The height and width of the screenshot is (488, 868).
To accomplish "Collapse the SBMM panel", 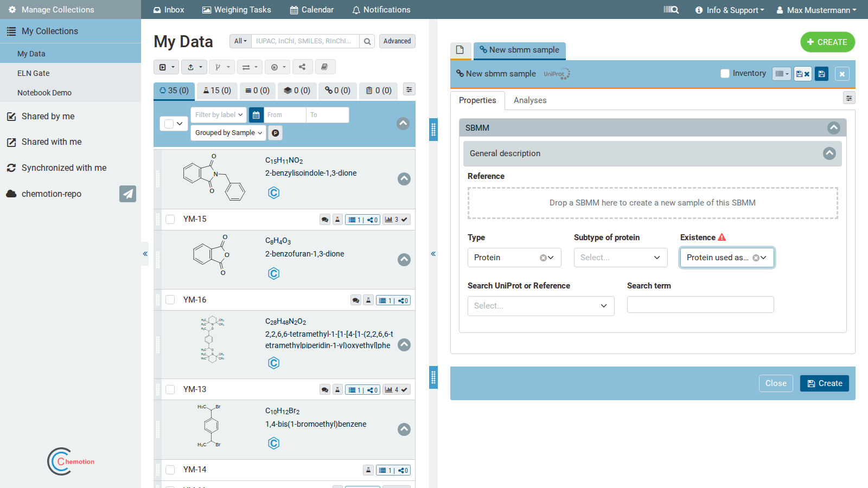I will click(834, 128).
